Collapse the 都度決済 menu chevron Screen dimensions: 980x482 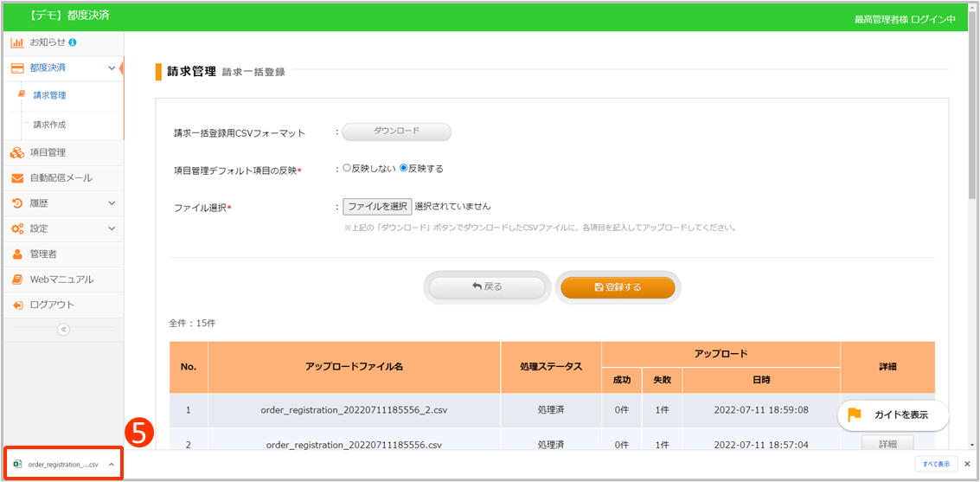(112, 67)
